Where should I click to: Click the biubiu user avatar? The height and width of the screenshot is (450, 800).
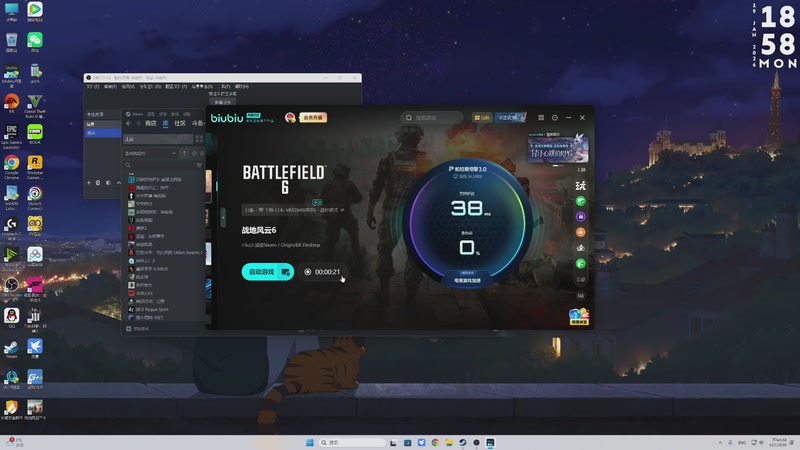coord(290,118)
